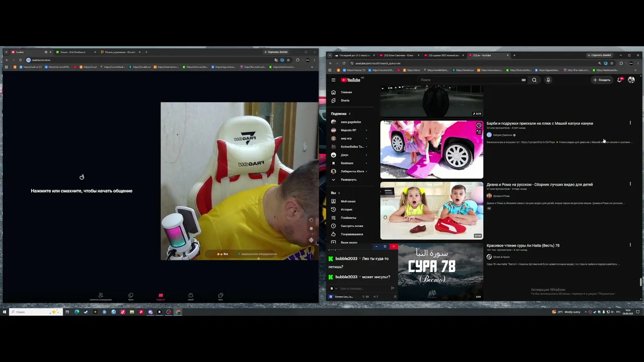This screenshot has width=644, height=362.
Task: Run the YouTube search magnifier button
Action: tap(534, 80)
